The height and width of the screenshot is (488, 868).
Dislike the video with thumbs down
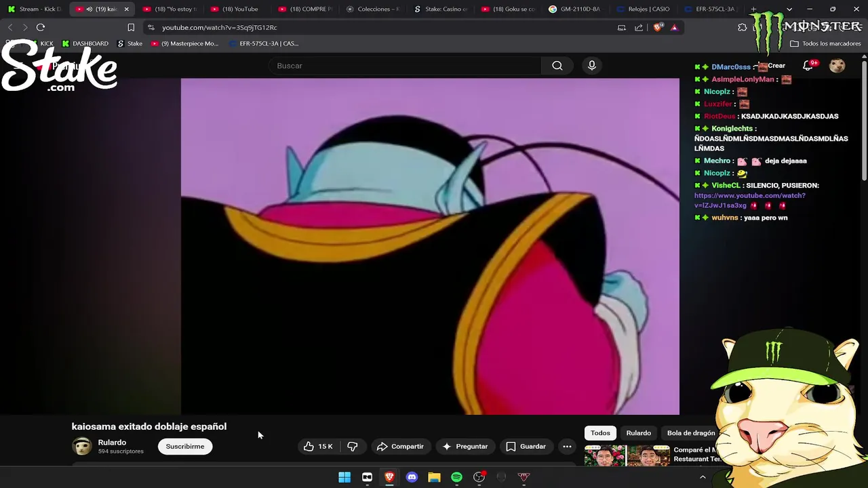click(352, 447)
